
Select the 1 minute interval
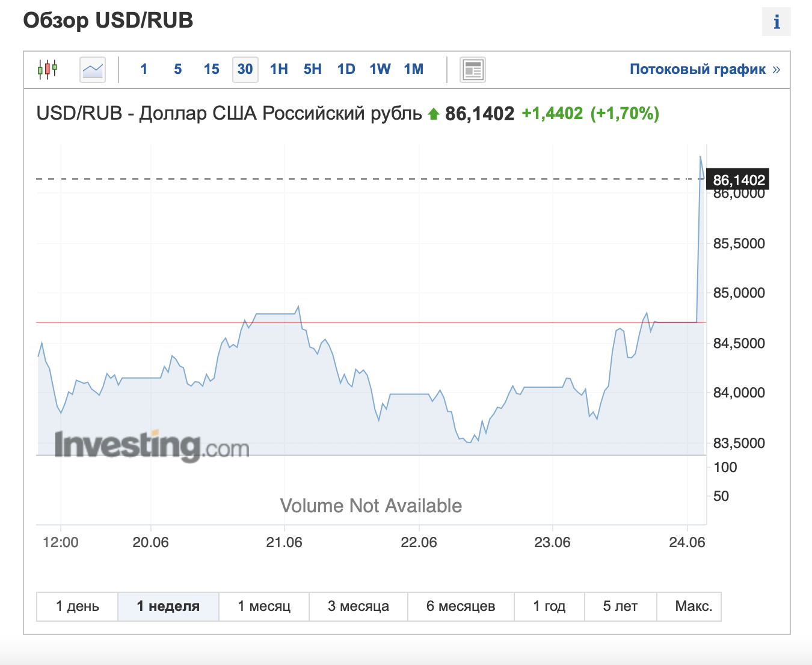144,69
